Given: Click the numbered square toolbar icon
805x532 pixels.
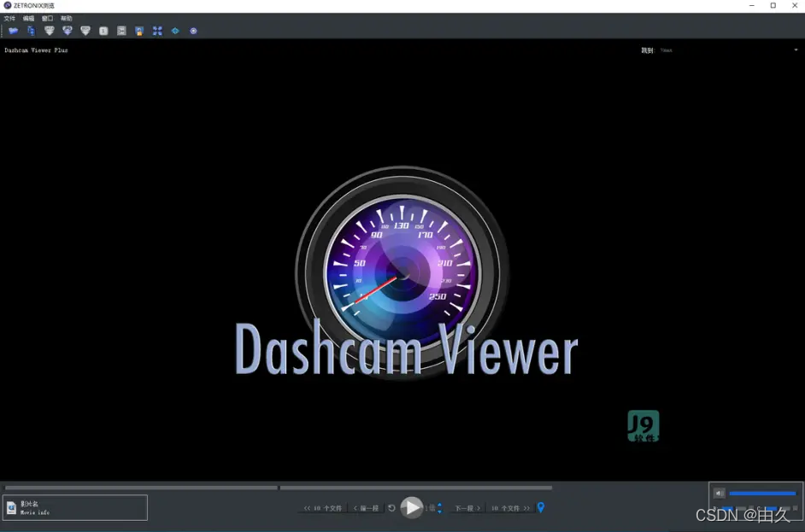Looking at the screenshot, I should point(103,31).
